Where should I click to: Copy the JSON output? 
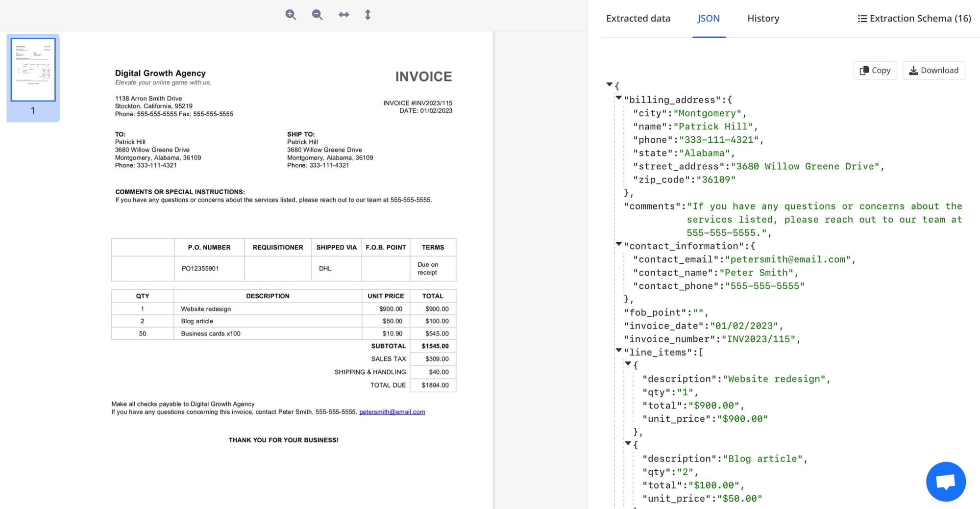pyautogui.click(x=875, y=70)
